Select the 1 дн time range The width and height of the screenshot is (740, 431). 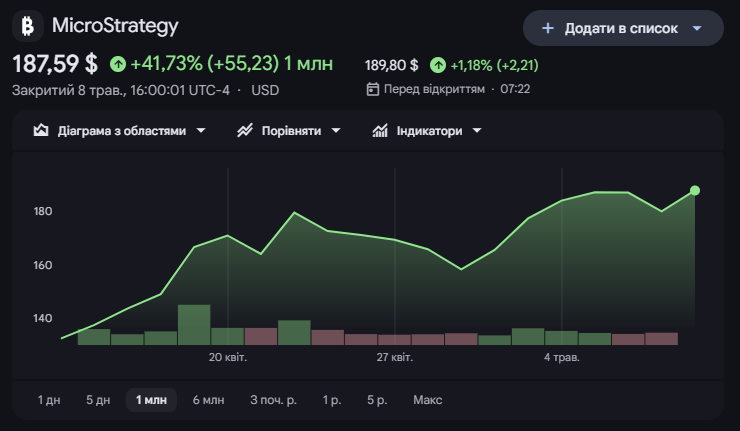coord(49,400)
